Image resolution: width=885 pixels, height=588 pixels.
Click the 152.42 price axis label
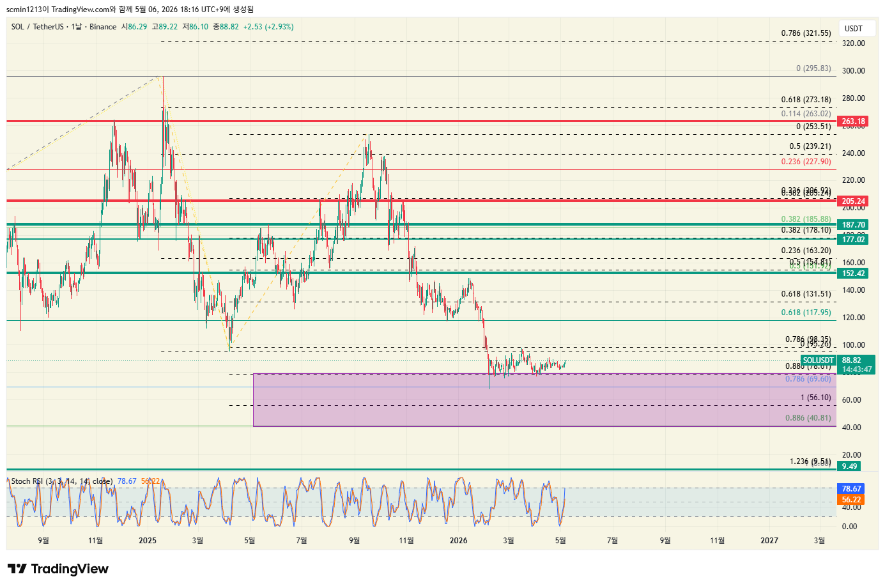tap(853, 274)
